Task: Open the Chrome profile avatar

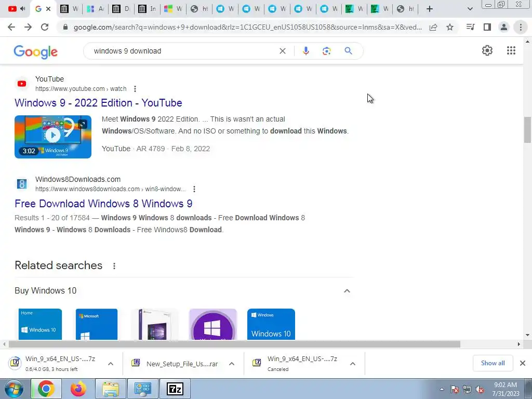Action: (504, 27)
